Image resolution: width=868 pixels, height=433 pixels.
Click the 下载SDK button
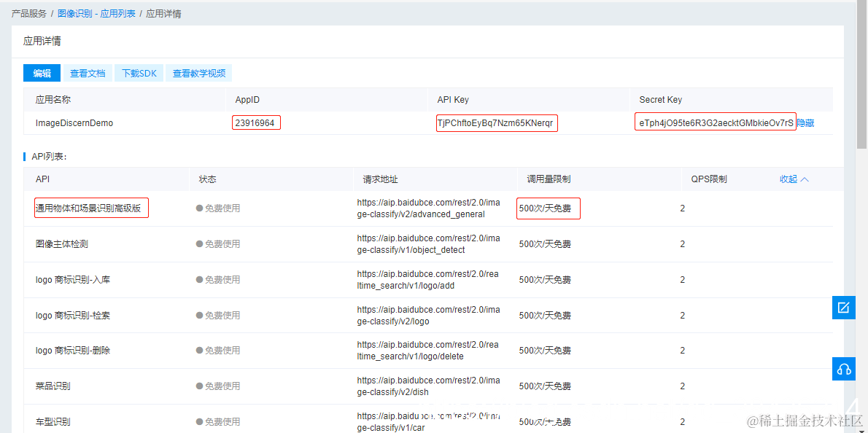(x=139, y=73)
